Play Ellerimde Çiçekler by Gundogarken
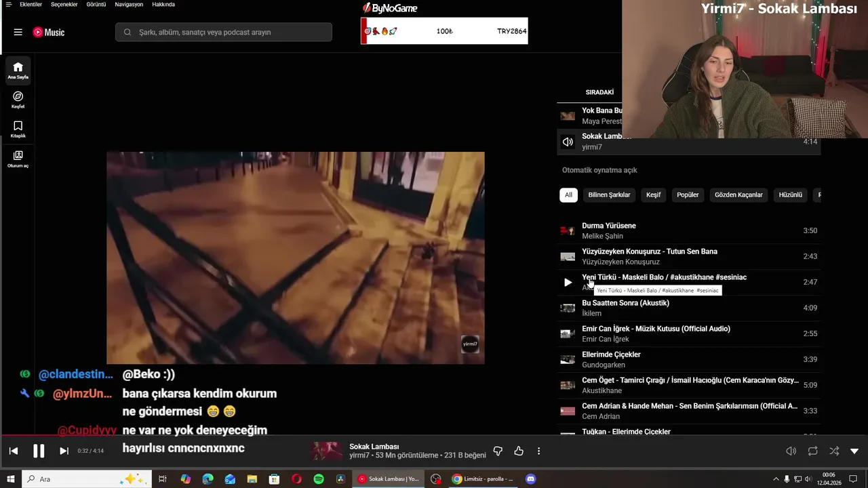Screen dimensions: 868x488 [x=688, y=359]
